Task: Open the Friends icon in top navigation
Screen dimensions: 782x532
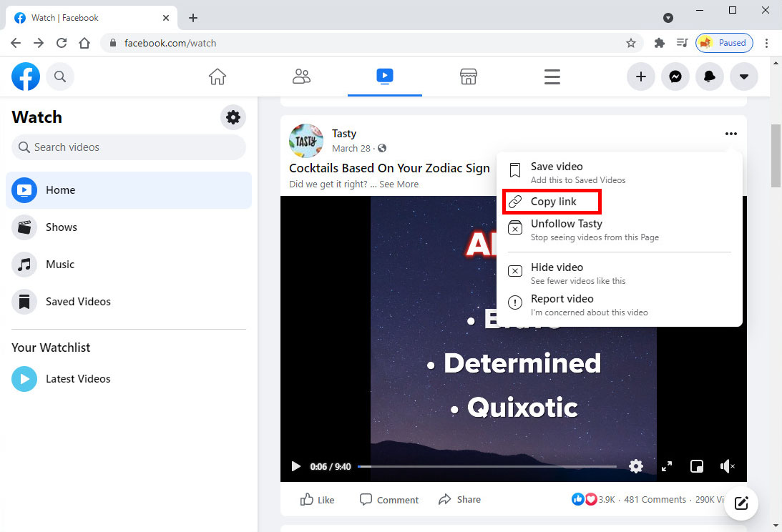Action: click(301, 77)
